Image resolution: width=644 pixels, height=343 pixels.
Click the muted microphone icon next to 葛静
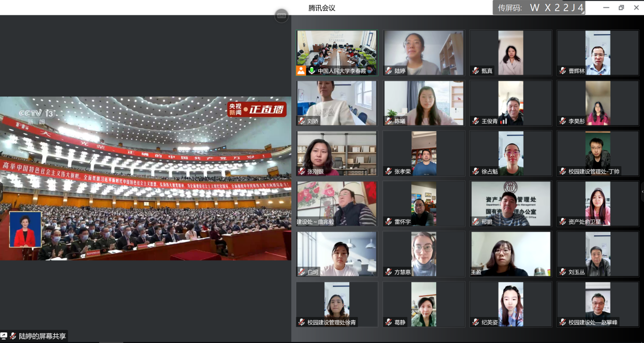[x=389, y=322]
